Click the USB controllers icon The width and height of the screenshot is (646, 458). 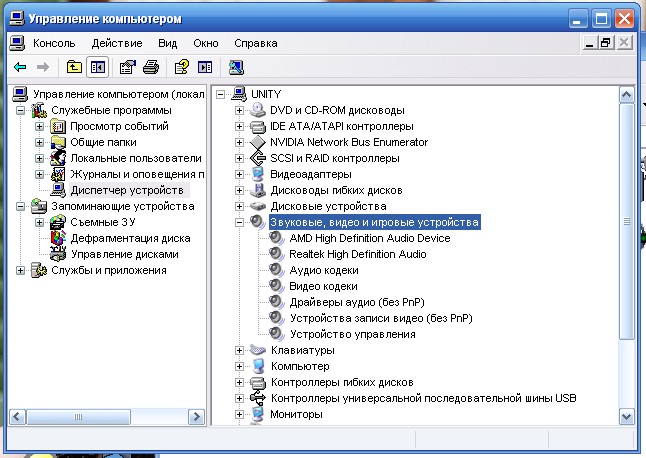pos(258,398)
